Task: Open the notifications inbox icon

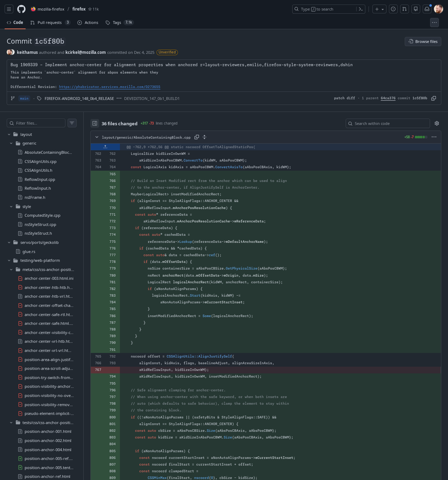Action: 427,9
